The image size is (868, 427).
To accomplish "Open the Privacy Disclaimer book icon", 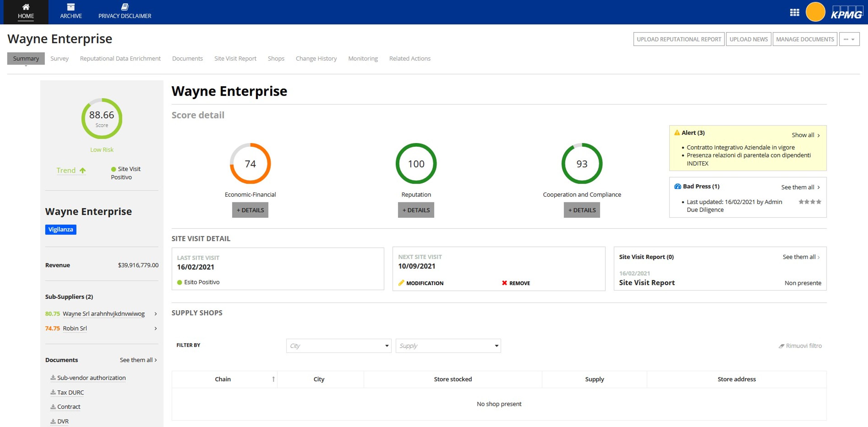I will click(125, 7).
